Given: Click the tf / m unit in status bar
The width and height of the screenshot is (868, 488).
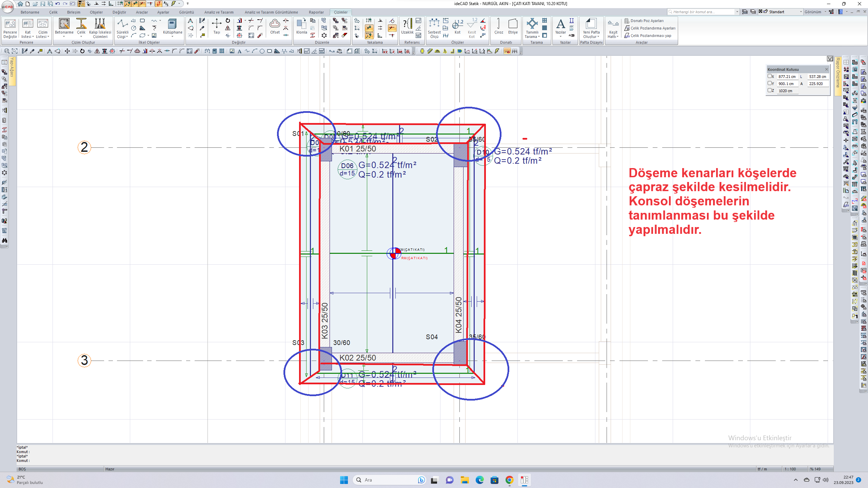Looking at the screenshot, I should point(762,469).
